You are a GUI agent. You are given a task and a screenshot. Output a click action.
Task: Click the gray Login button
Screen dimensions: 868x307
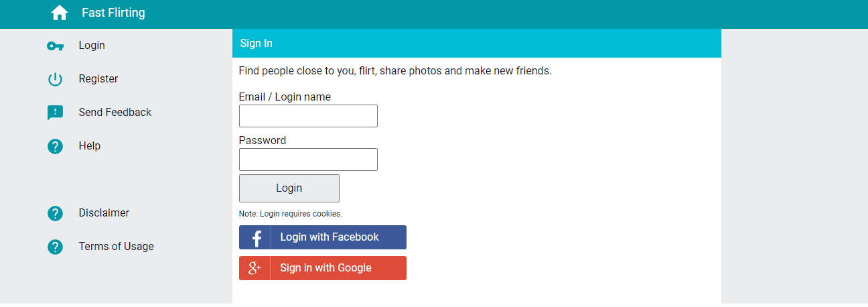click(289, 188)
